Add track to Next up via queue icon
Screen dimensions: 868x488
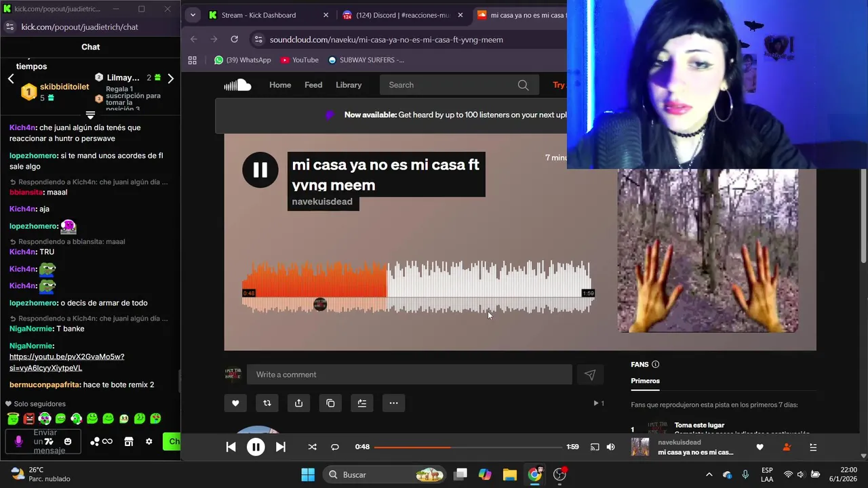coord(362,403)
